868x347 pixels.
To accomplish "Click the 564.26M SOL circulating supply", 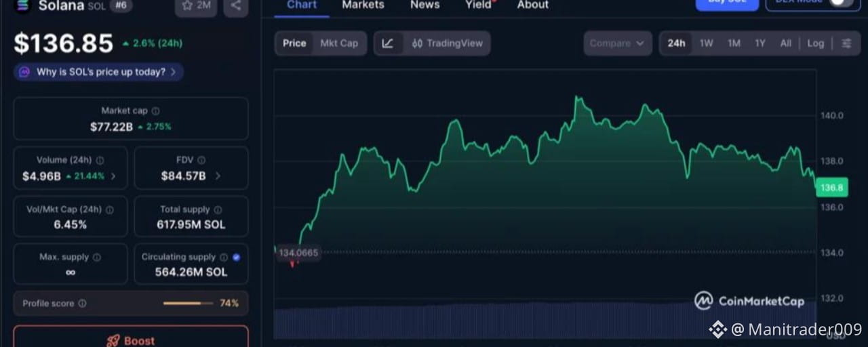I will point(191,272).
